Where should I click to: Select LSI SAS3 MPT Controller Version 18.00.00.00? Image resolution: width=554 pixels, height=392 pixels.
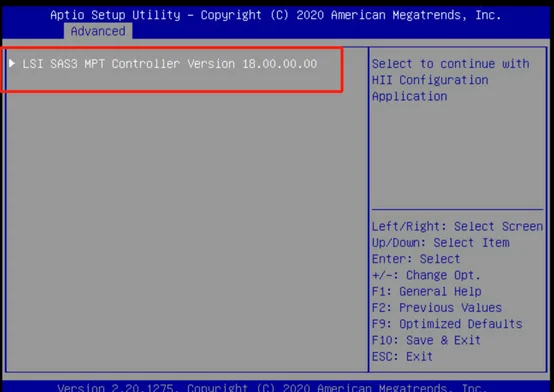170,64
